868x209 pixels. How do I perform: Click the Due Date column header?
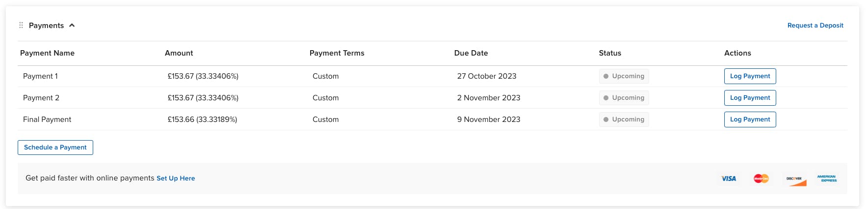pos(471,53)
